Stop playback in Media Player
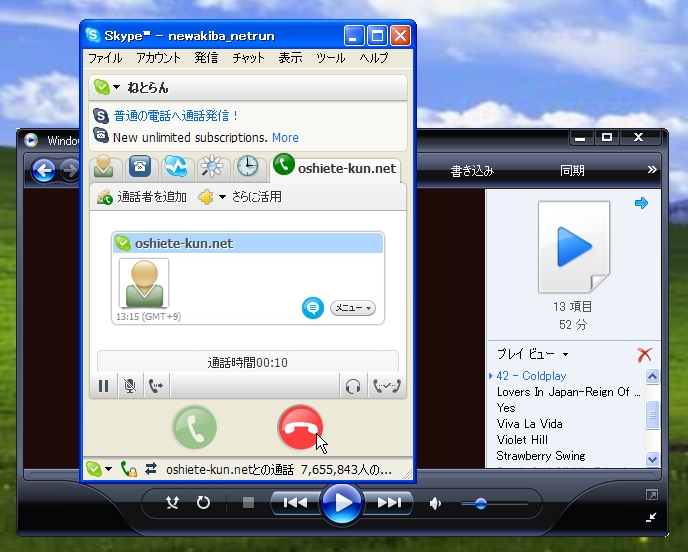 coord(248,502)
